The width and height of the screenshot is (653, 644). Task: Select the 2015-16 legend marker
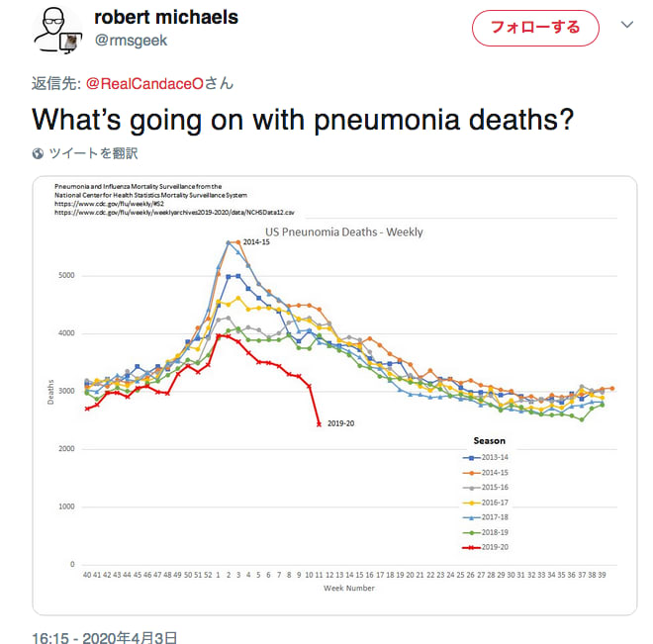(x=471, y=488)
